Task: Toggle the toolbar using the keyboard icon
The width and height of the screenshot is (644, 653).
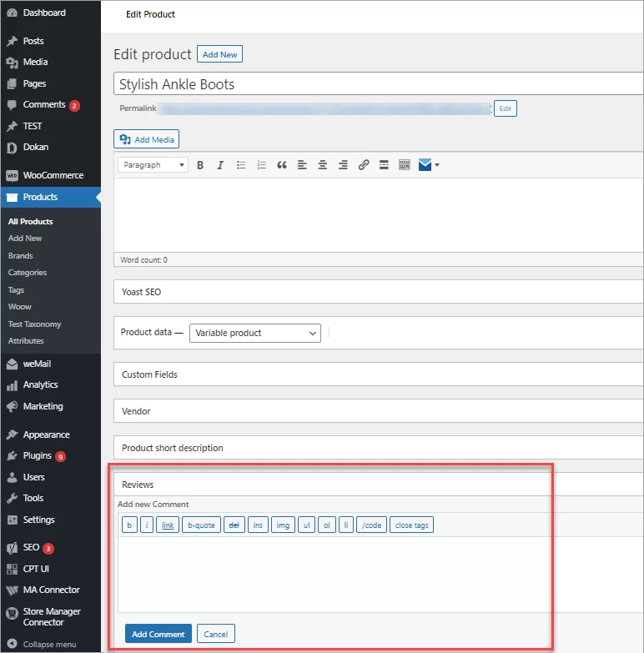Action: 404,165
